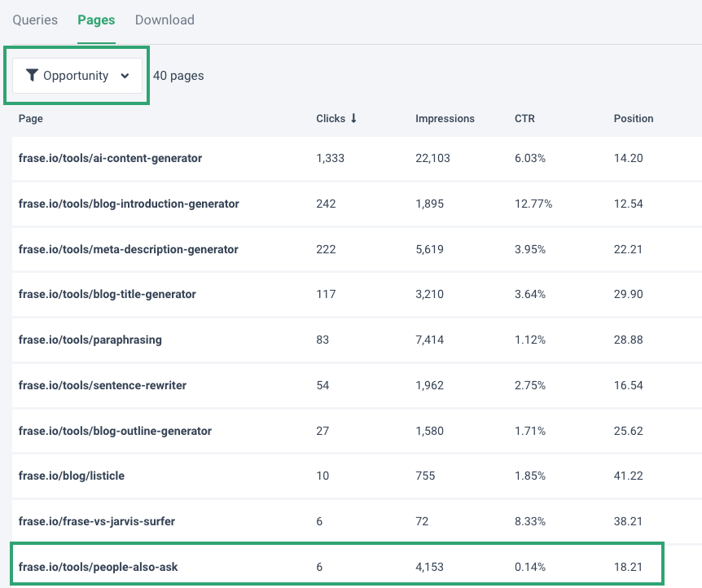
Task: Open frase.io/frase-vs-jarvis-surfer page row
Action: tap(357, 522)
